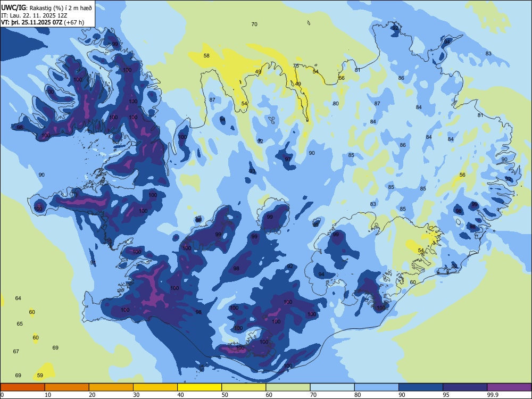Pick the 60–70 light green legend swatch

[x=288, y=387]
